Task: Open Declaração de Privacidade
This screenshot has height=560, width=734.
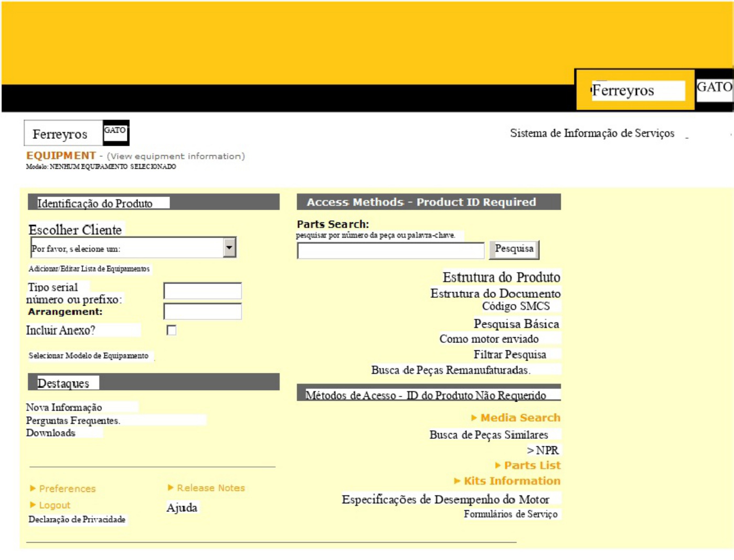Action: point(77,520)
